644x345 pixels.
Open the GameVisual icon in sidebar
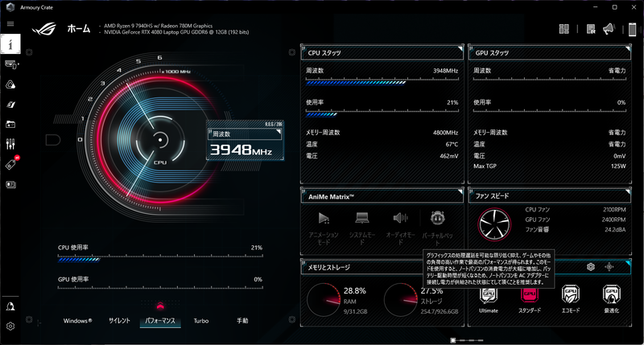pos(10,105)
